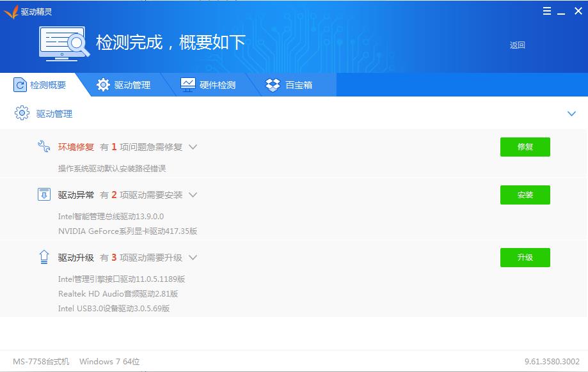Click the 返回 link in header
Viewport: 588px width, 372px height.
[517, 45]
